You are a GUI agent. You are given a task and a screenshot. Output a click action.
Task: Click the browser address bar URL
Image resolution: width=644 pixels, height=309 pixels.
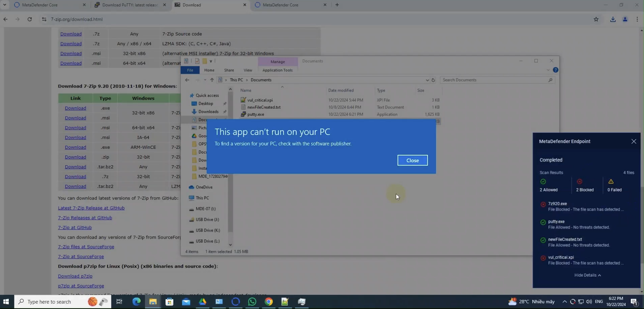click(77, 19)
